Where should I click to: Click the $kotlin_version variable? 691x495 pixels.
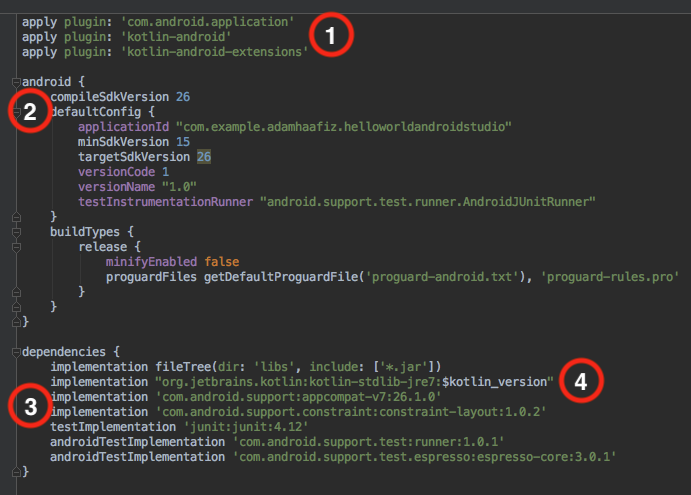pos(494,382)
